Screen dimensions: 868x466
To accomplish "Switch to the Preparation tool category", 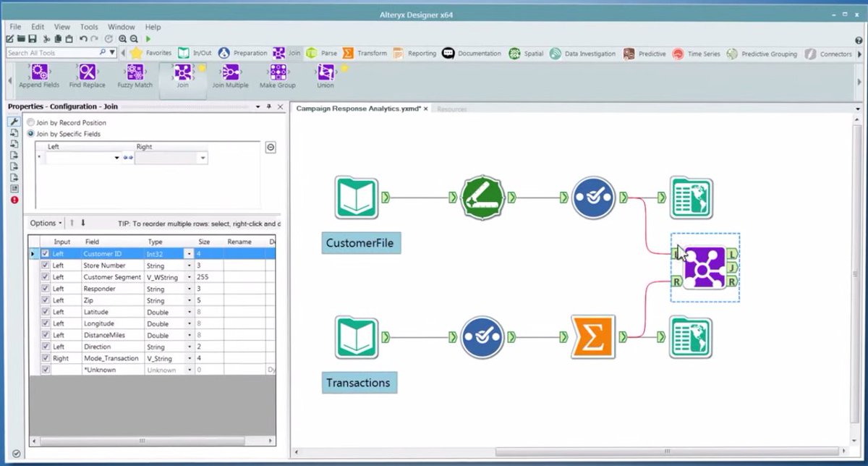I will pyautogui.click(x=242, y=54).
